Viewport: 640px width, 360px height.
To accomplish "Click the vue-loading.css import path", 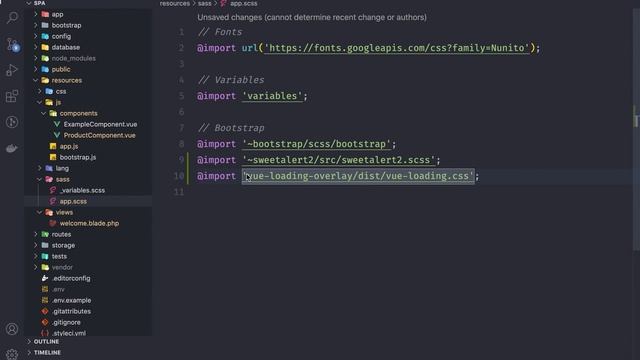I will (358, 176).
